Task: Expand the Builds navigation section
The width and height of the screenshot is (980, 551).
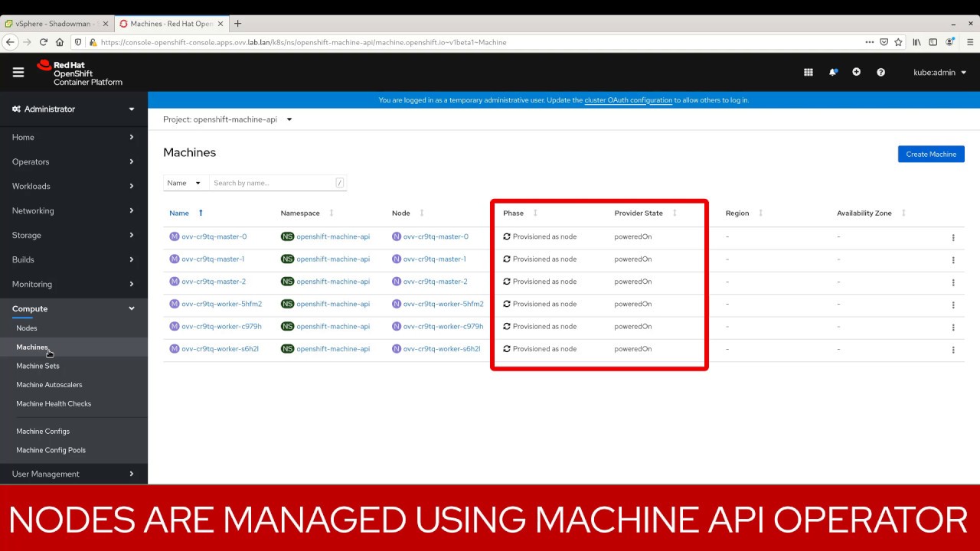Action: [73, 259]
